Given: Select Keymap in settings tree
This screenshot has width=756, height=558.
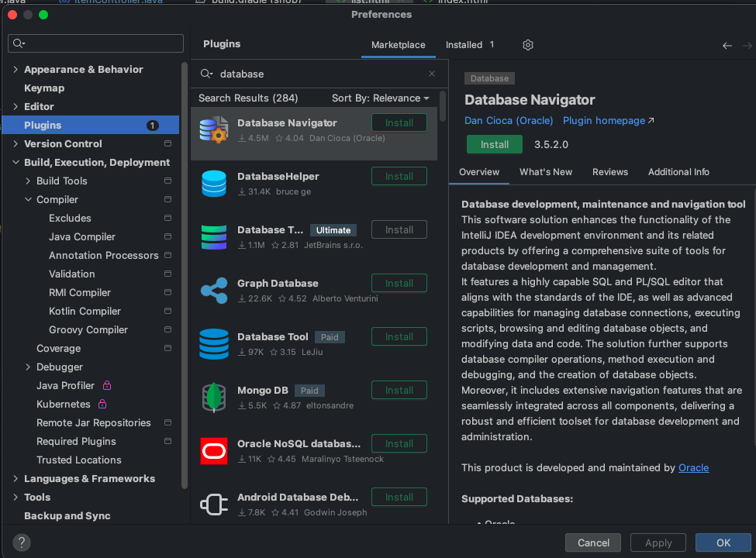Looking at the screenshot, I should click(44, 88).
